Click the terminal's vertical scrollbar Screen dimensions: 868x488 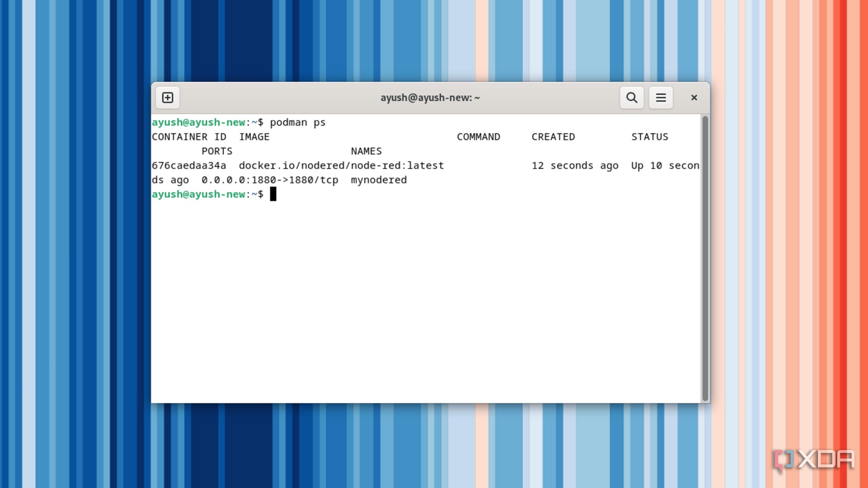(705, 258)
